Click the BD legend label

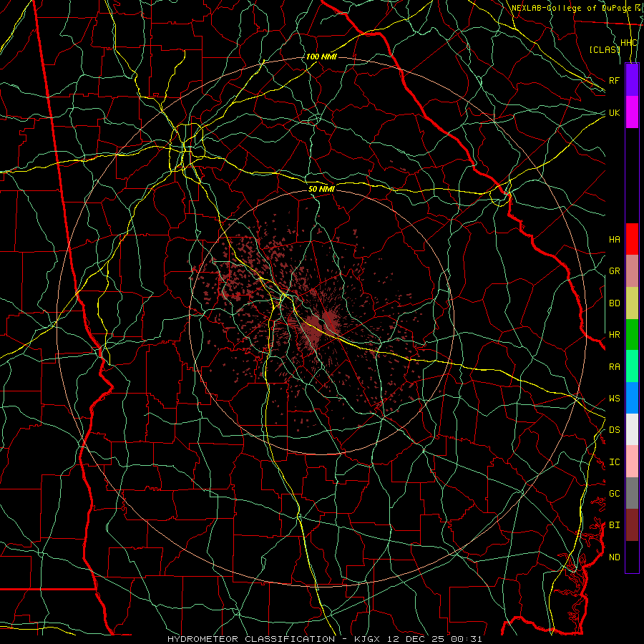(615, 303)
